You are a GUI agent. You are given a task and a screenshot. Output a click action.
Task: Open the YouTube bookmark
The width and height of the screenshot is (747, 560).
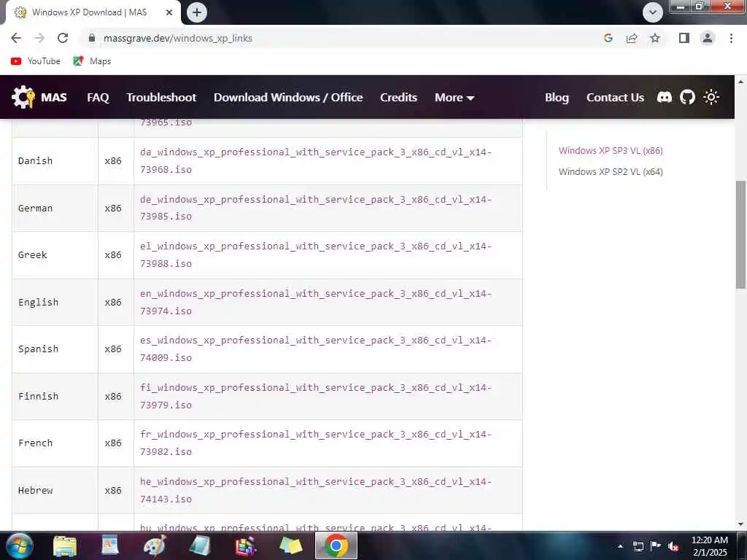tap(36, 61)
